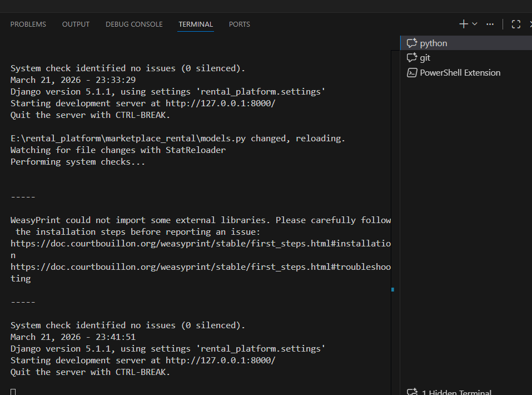Open the launch profile dropdown chevron
The image size is (532, 395).
tap(475, 24)
